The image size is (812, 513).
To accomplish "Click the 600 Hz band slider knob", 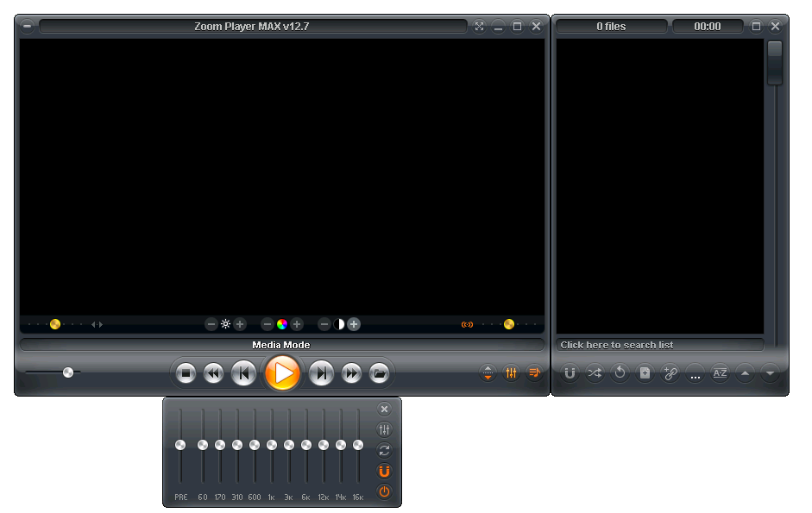I will pos(255,445).
